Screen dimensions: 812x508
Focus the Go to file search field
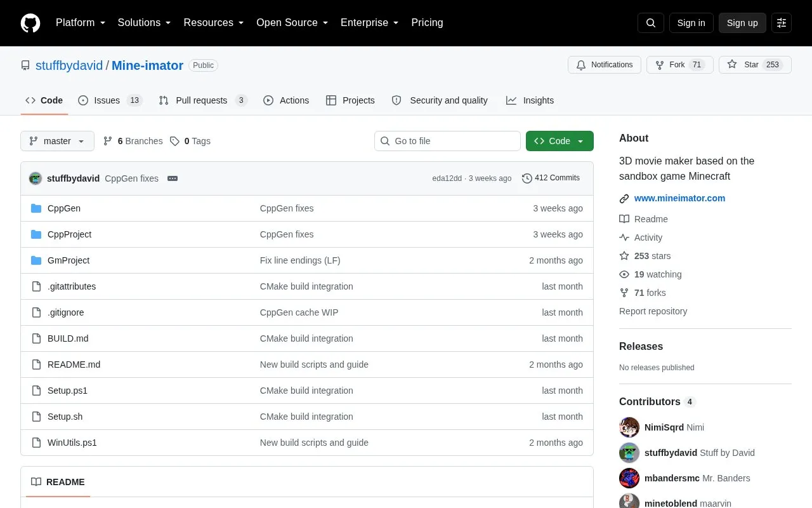447,141
